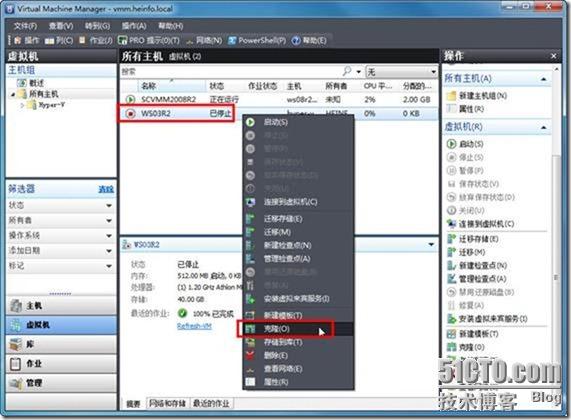Collapse the 虚拟机(R) section in 操作 pane

[544, 127]
